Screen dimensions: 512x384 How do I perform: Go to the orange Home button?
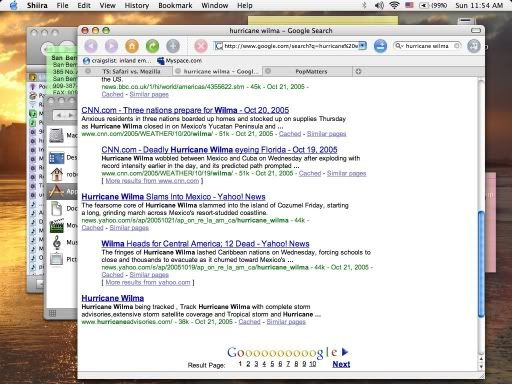(132, 46)
